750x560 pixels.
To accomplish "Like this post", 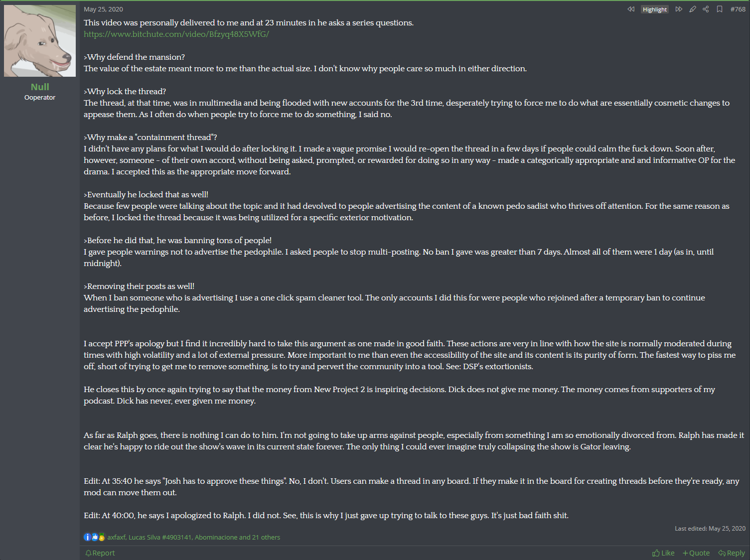I will click(663, 553).
